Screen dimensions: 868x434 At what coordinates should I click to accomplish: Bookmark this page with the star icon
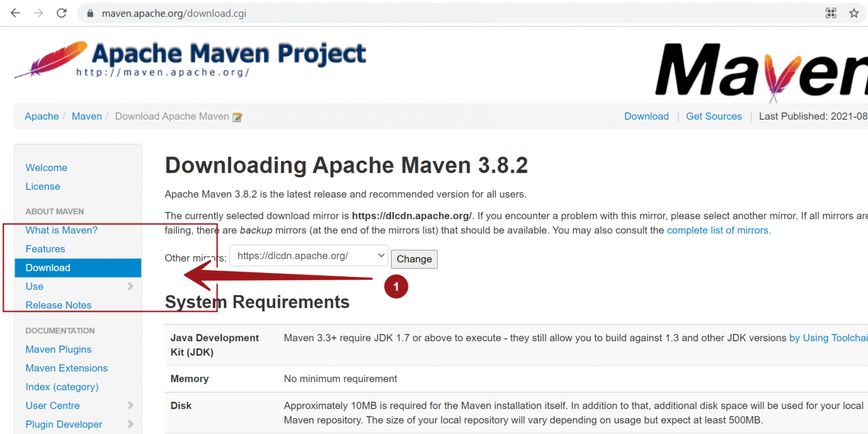tap(854, 13)
